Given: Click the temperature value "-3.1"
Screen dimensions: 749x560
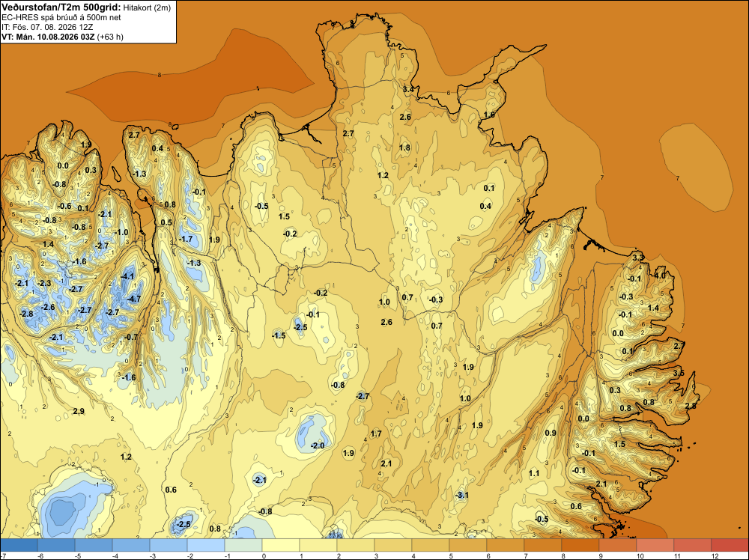Looking at the screenshot, I should (x=462, y=495).
